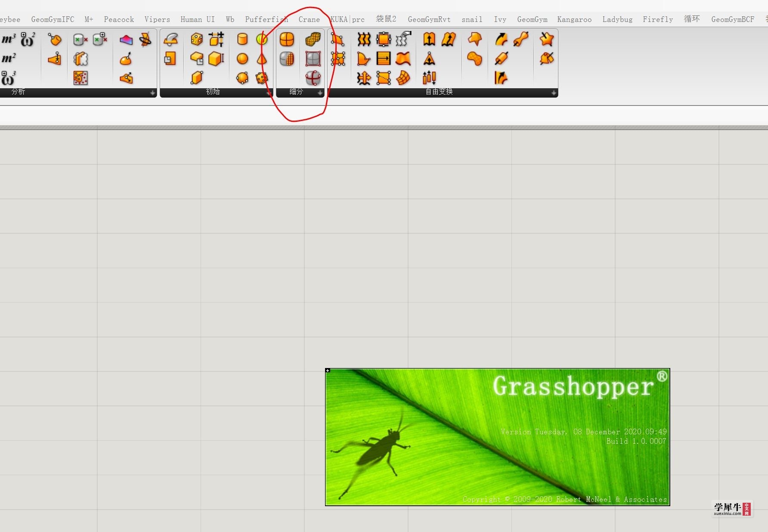
Task: Choose the Plane Surface component
Action: [x=171, y=59]
